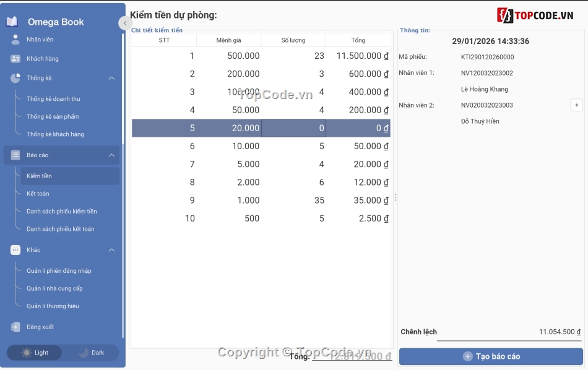
Task: Collapse the Khác section chevron
Action: pos(111,250)
